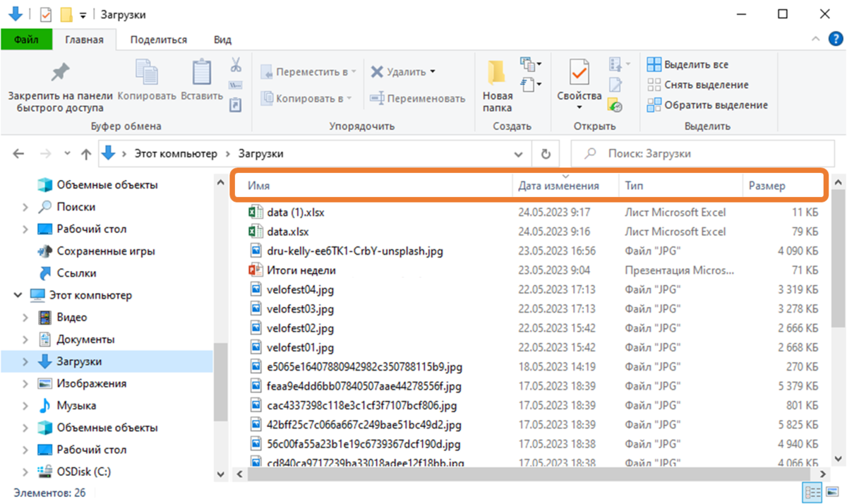This screenshot has width=847, height=504.
Task: Sort by the Дата изменения column header
Action: click(565, 186)
